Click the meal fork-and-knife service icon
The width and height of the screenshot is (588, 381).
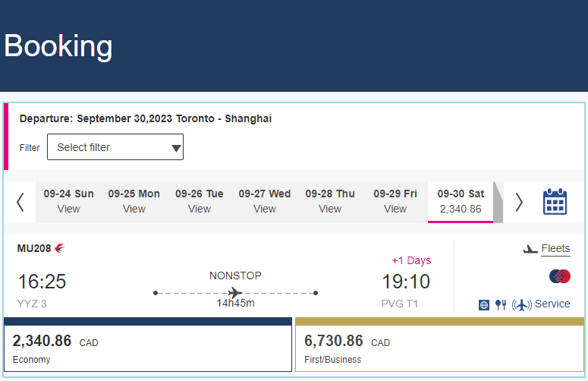[501, 304]
